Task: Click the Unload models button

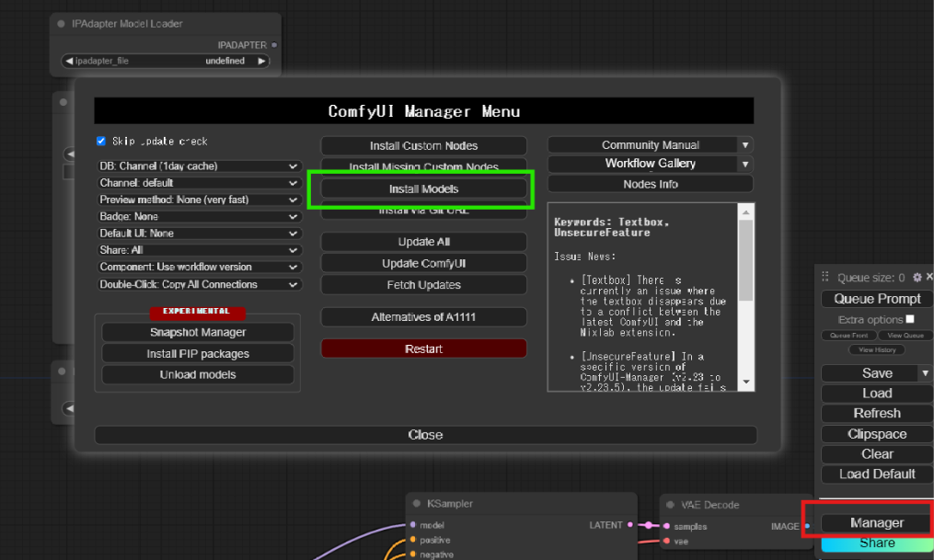Action: (198, 374)
